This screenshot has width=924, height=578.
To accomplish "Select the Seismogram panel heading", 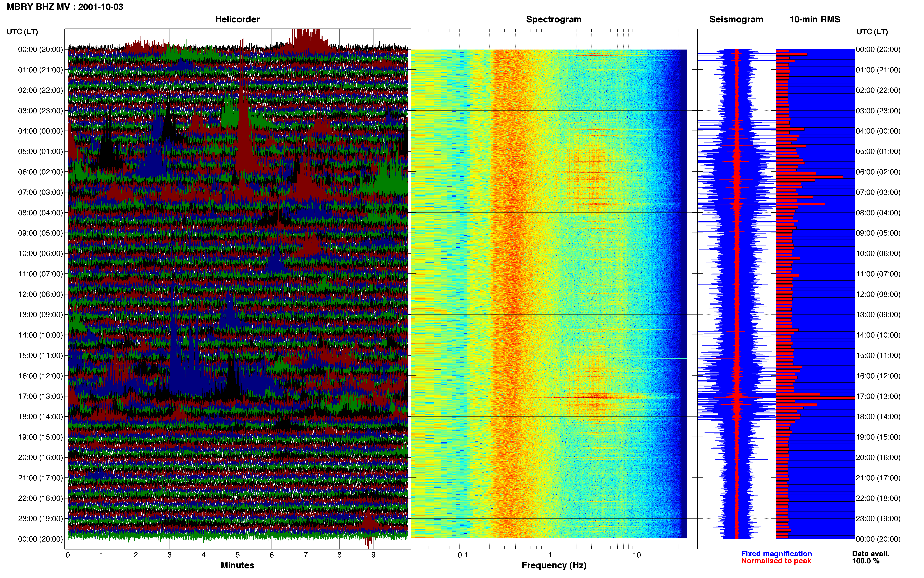I will click(736, 19).
